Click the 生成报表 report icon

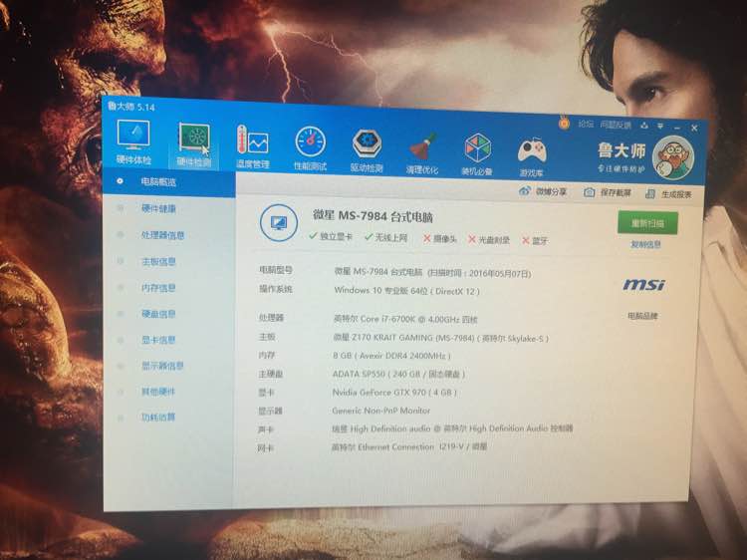coord(650,193)
